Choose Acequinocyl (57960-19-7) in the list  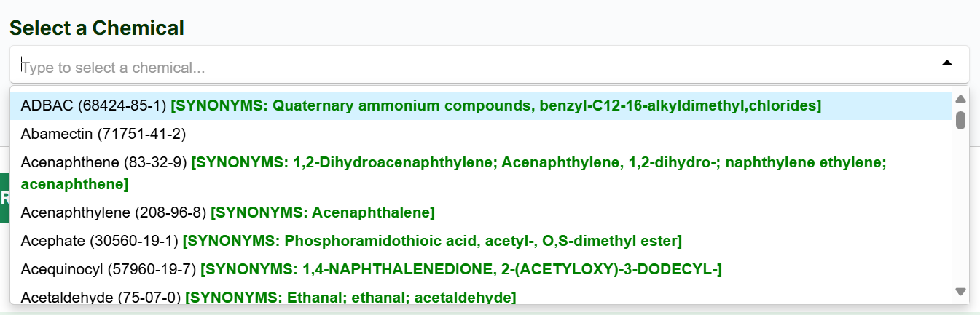109,269
